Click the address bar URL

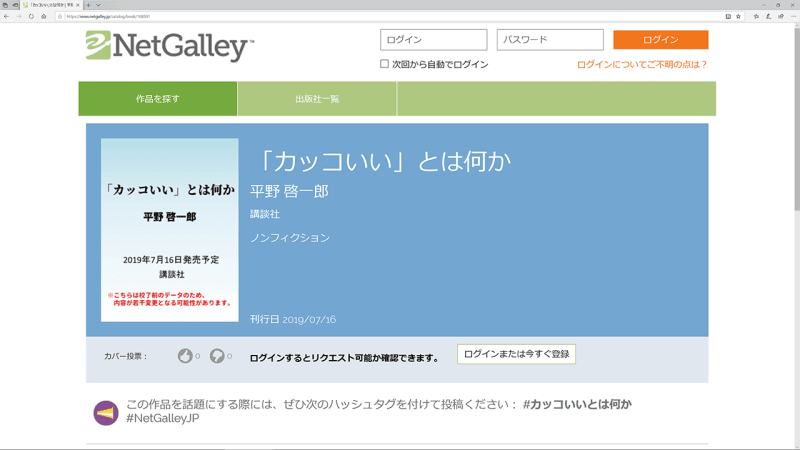point(108,16)
